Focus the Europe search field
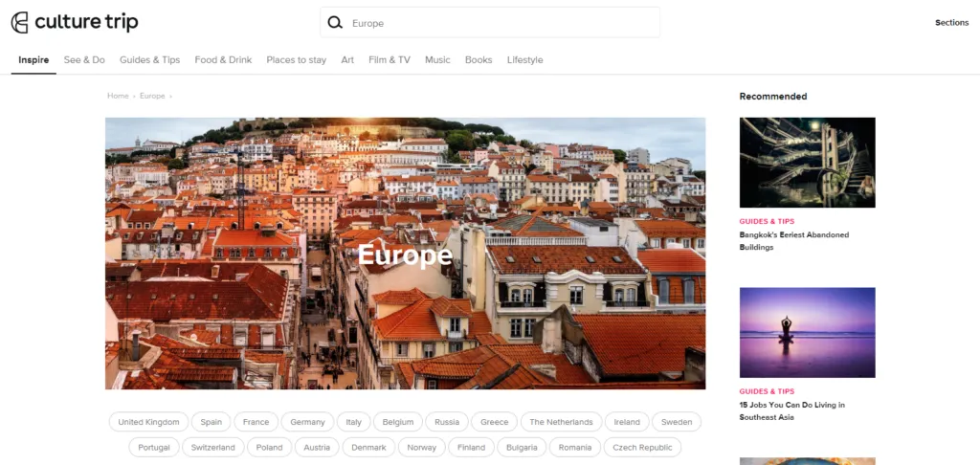Viewport: 980px width, 465px height. pyautogui.click(x=489, y=23)
